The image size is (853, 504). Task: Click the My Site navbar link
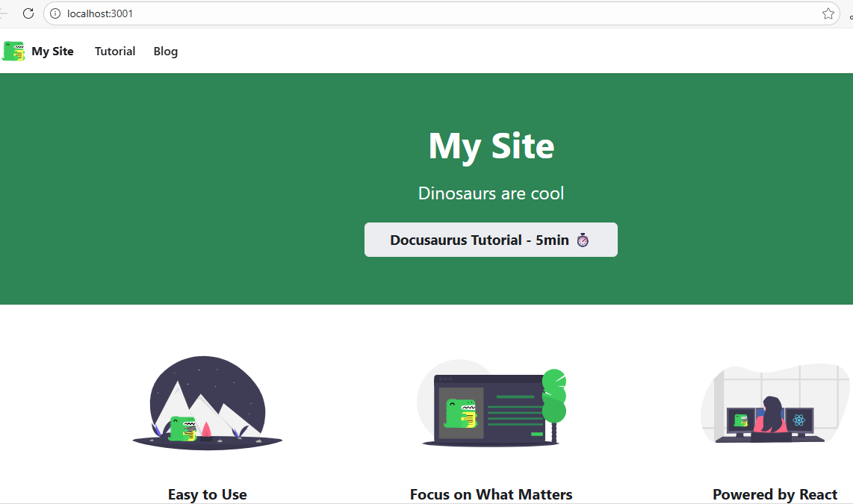[x=52, y=51]
